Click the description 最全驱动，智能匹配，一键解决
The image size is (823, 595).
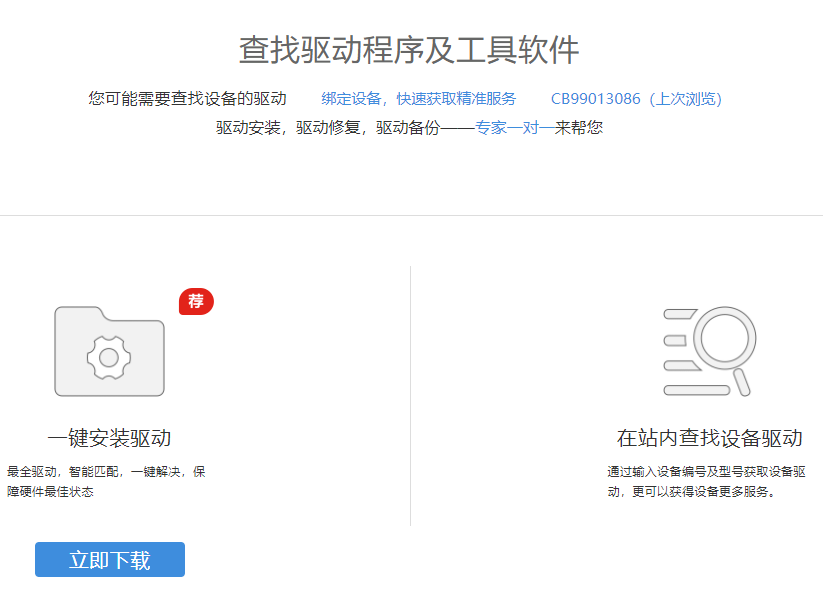pos(105,482)
